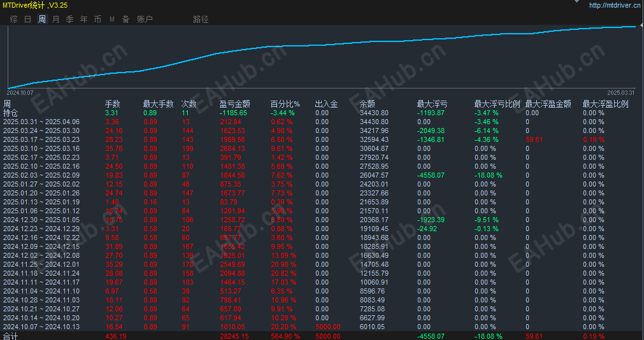Click the 盈亏金额 column header
This screenshot has width=644, height=340.
click(x=235, y=104)
